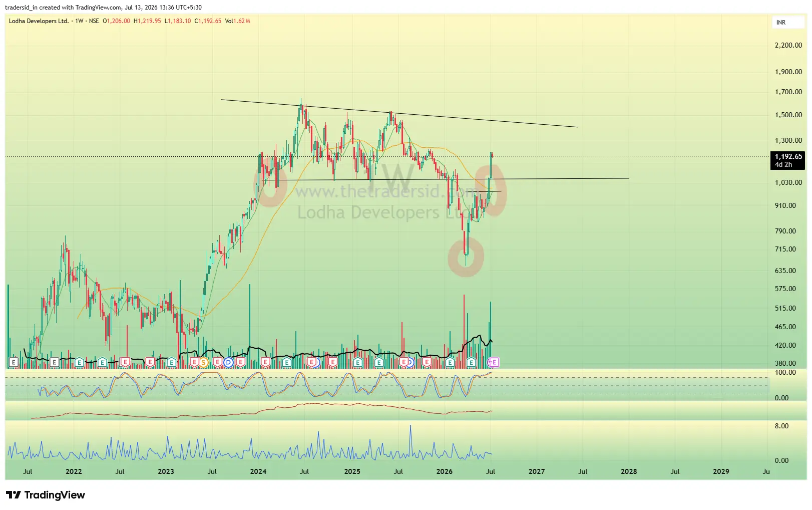Click the 1,900.00 price axis label
Screen dimensions: 812x510
[788, 72]
